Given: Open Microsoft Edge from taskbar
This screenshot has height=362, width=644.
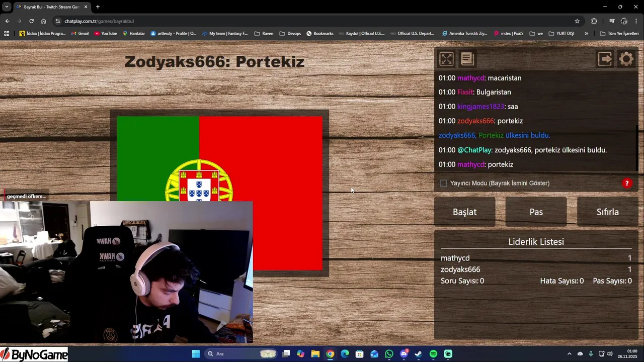Looking at the screenshot, I should [345, 354].
